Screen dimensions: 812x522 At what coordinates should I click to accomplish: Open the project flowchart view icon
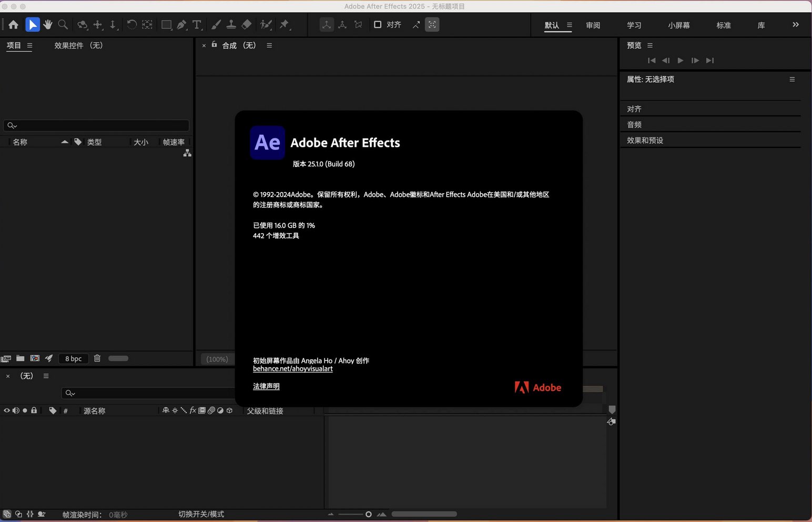tap(187, 153)
